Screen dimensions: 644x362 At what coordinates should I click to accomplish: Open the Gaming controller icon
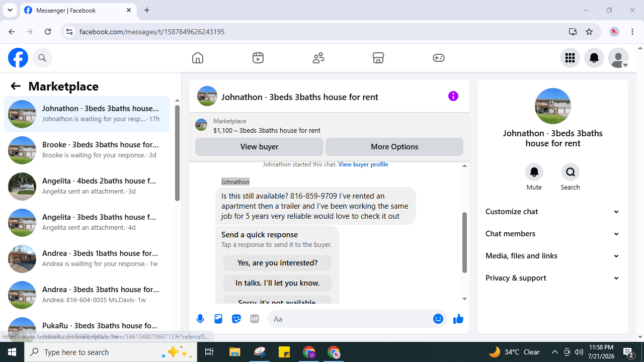click(439, 58)
